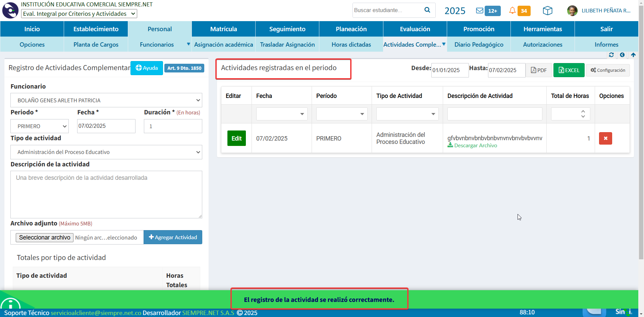Image resolution: width=644 pixels, height=317 pixels.
Task: Delete the activity row with red X
Action: pyautogui.click(x=605, y=138)
